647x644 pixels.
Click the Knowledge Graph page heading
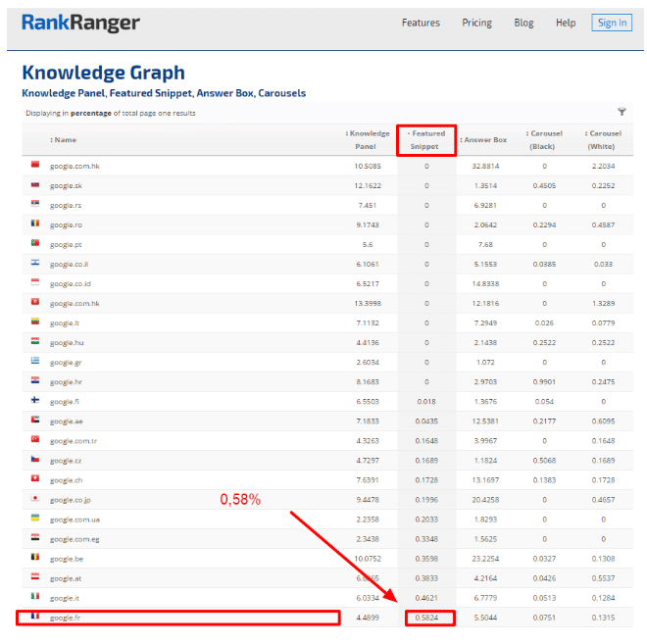coord(103,73)
